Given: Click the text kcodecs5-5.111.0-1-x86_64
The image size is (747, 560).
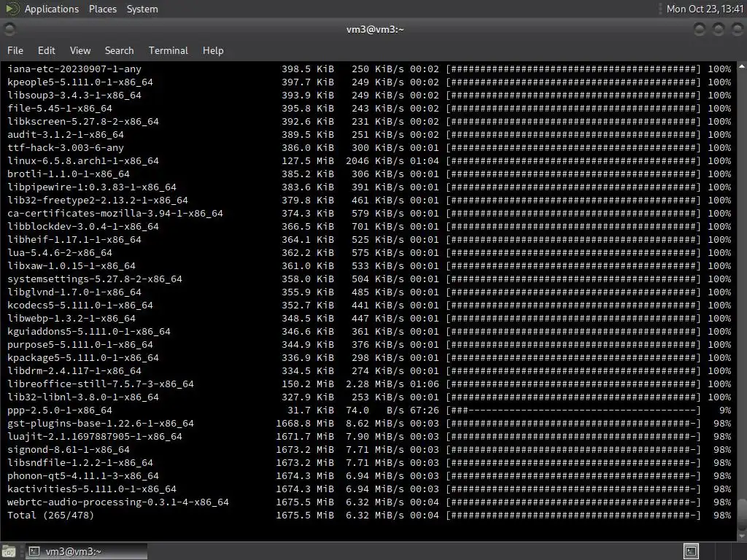Looking at the screenshot, I should 80,306.
